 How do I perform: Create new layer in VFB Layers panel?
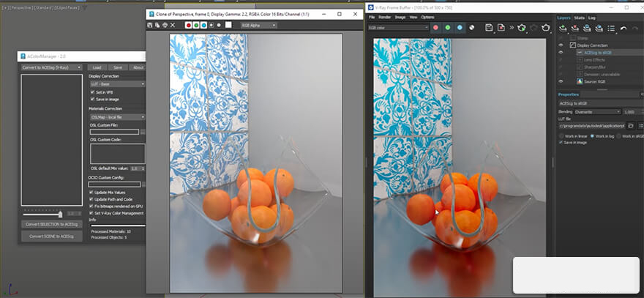563,29
